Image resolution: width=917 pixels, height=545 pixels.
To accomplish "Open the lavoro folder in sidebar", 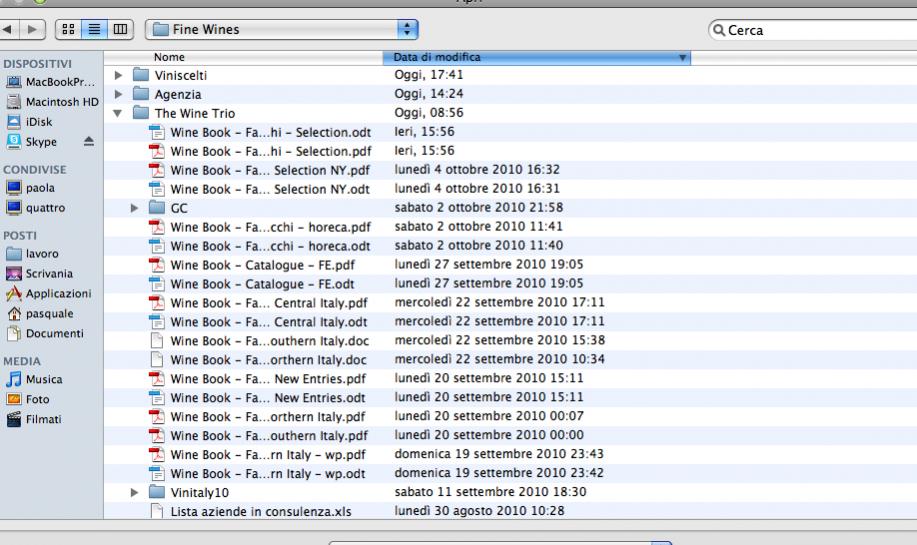I will (32, 254).
